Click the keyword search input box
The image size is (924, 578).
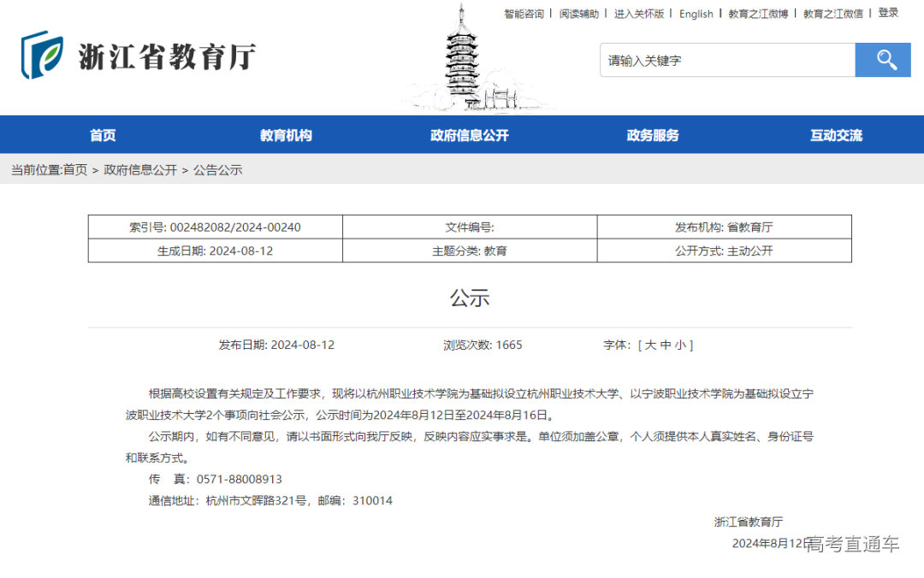click(x=727, y=60)
